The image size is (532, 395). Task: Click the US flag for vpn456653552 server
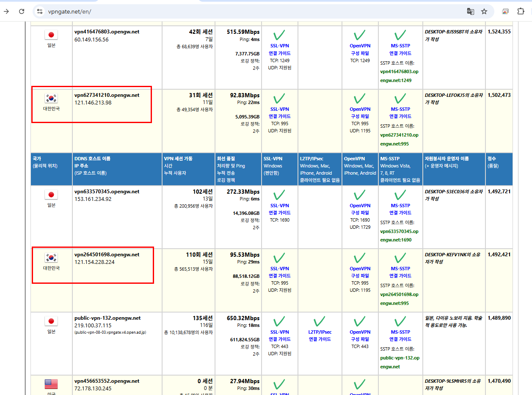coord(51,384)
